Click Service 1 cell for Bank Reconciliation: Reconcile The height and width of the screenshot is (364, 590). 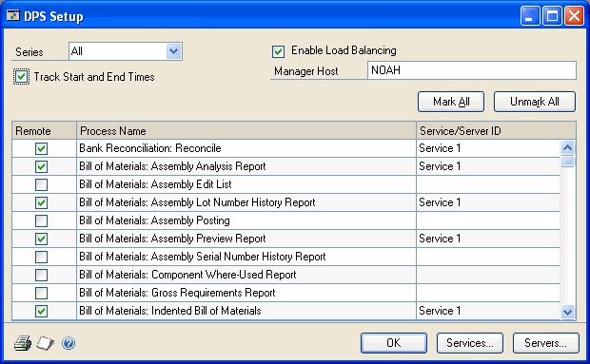[x=488, y=148]
